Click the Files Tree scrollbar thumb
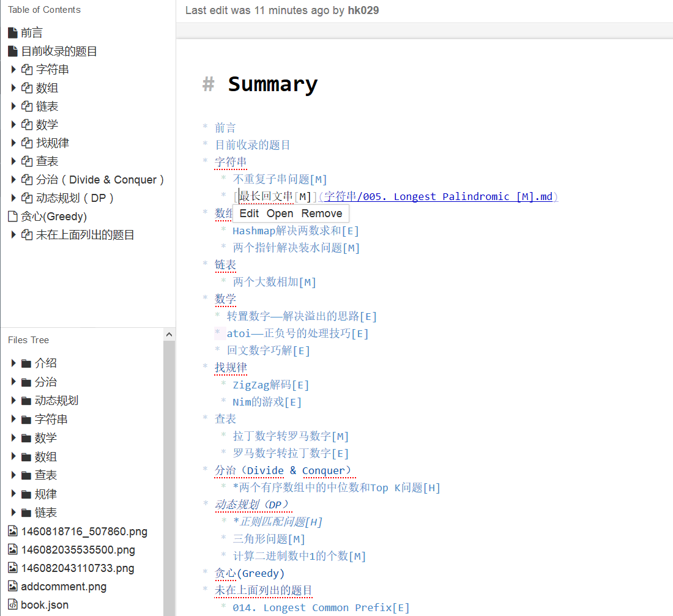This screenshot has height=616, width=673. point(169,478)
